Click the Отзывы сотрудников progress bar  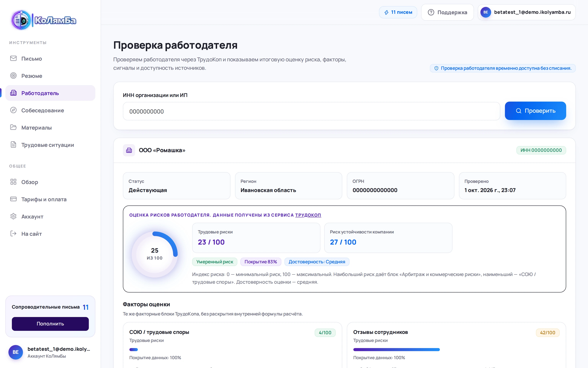pos(397,349)
